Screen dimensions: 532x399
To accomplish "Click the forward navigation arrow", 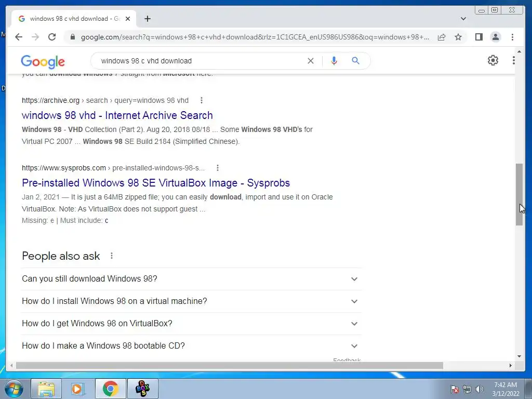I will click(x=35, y=37).
